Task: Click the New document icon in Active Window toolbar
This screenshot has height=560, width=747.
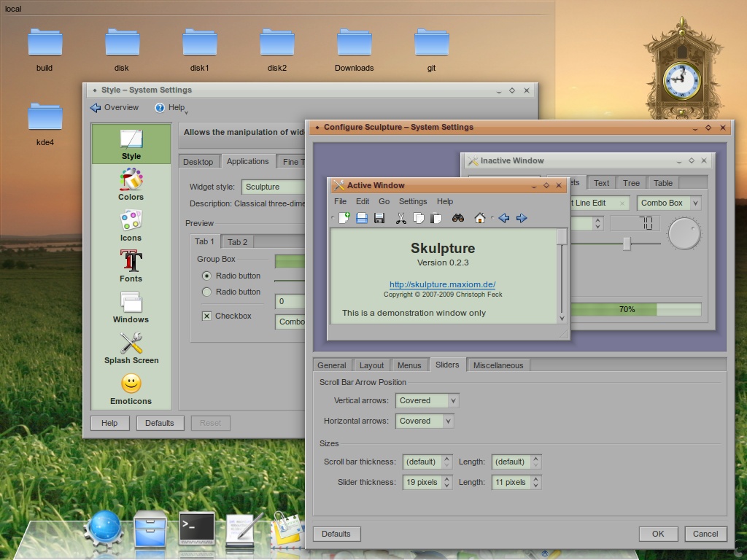Action: pyautogui.click(x=344, y=218)
